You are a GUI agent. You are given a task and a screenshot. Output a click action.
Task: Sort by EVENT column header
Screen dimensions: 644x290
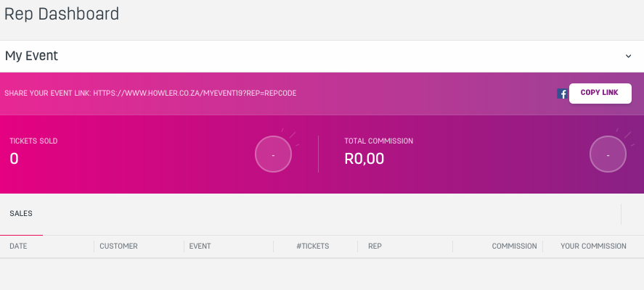pyautogui.click(x=200, y=246)
